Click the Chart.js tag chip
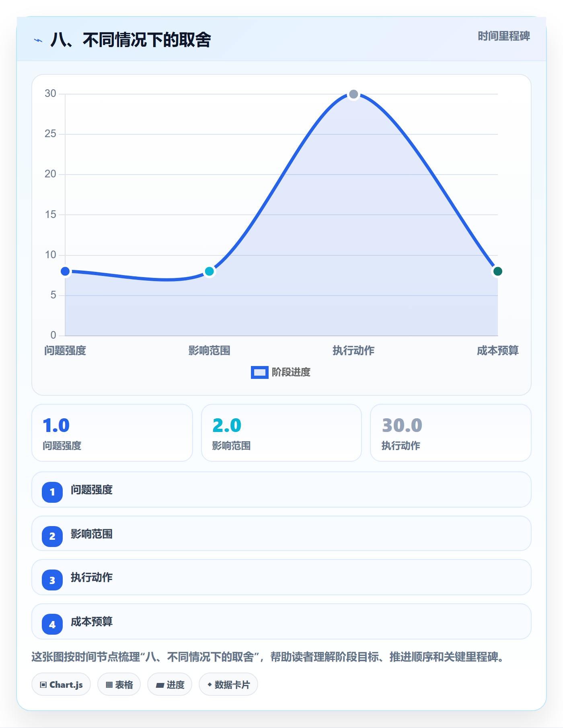 click(x=61, y=685)
